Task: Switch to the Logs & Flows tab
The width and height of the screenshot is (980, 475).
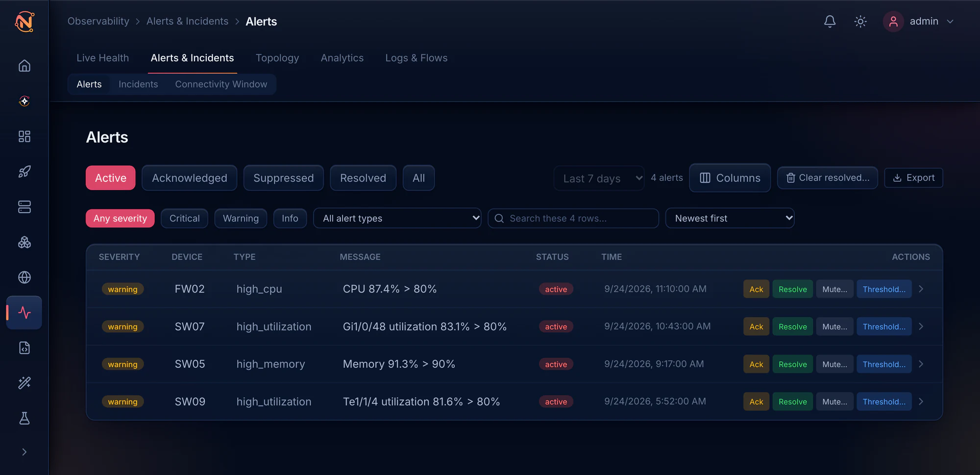Action: 416,58
